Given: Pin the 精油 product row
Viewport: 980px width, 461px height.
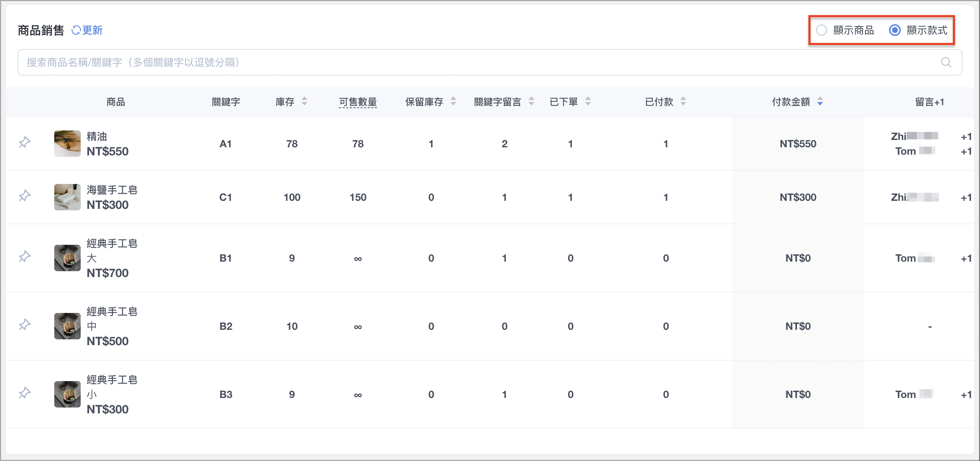Looking at the screenshot, I should coord(25,142).
